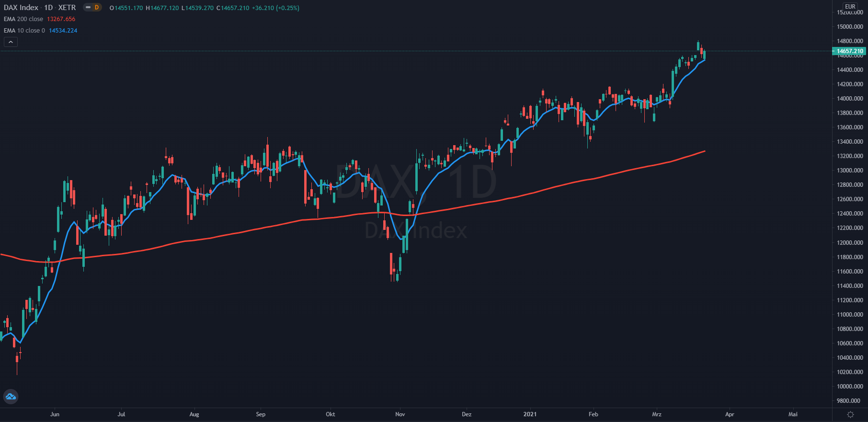Image resolution: width=868 pixels, height=422 pixels.
Task: Click the 10000.000 price axis label
Action: tap(850, 387)
